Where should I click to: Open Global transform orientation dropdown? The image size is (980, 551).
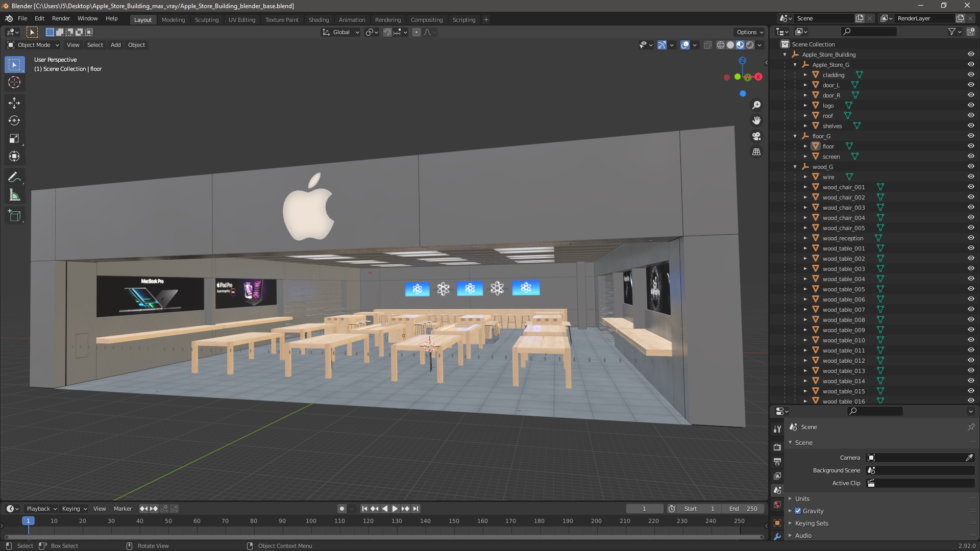(x=341, y=32)
